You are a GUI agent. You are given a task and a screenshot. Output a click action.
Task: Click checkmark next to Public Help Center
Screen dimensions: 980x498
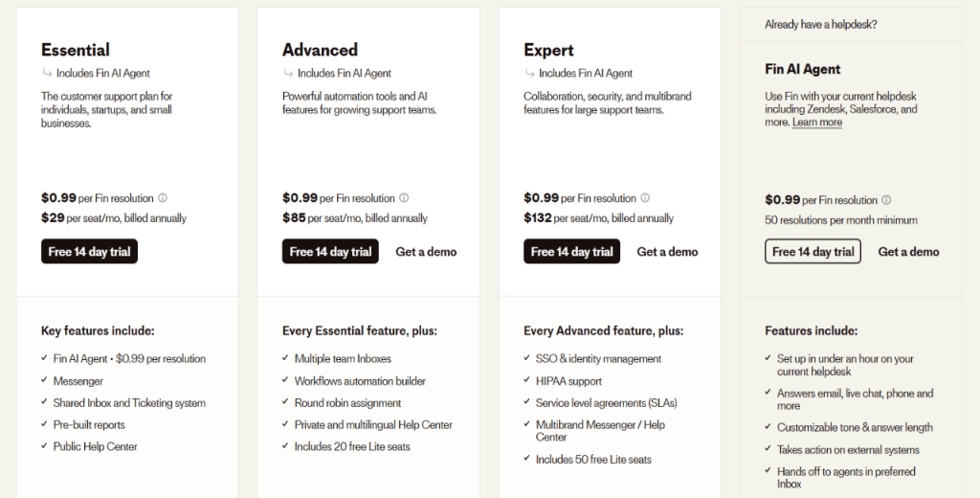pos(44,445)
